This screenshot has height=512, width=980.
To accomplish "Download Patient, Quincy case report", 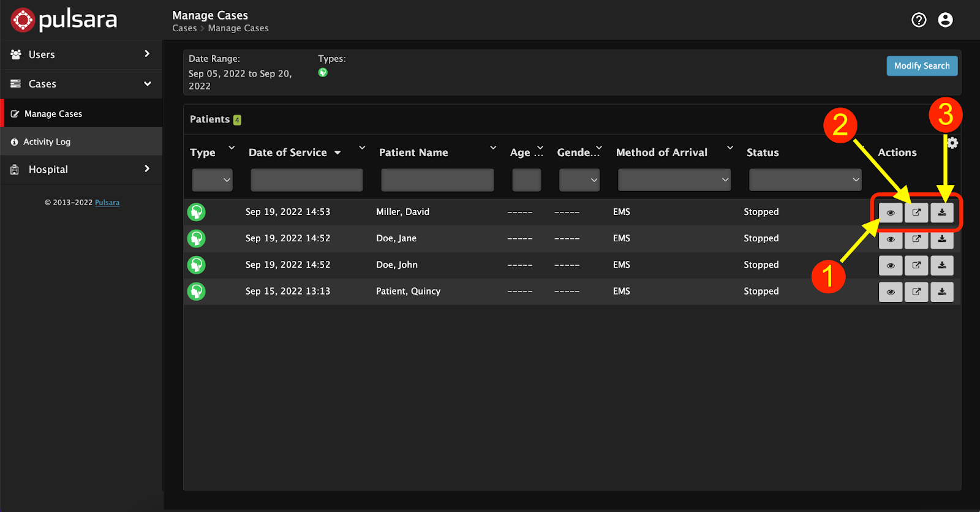I will click(942, 292).
